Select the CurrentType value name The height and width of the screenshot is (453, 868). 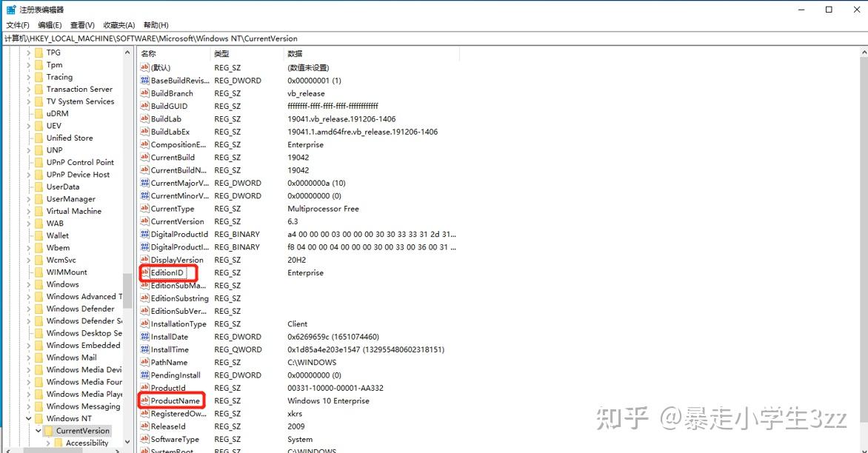coord(173,209)
